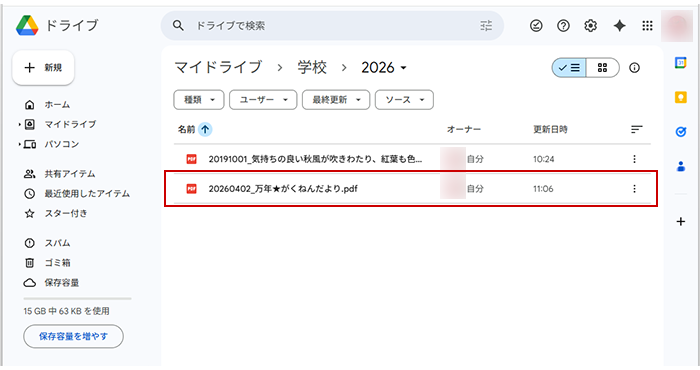Open the help question mark icon
700x370 pixels.
563,26
